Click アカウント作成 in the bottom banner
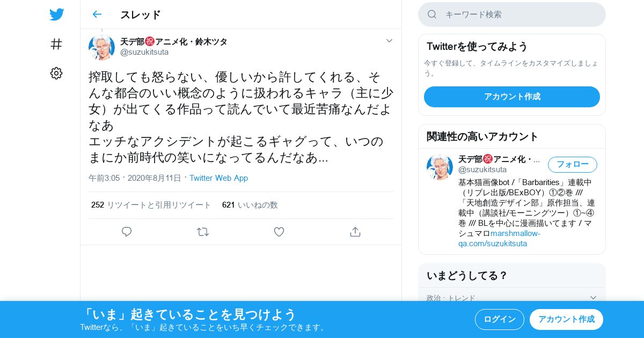The width and height of the screenshot is (644, 338). click(x=566, y=319)
